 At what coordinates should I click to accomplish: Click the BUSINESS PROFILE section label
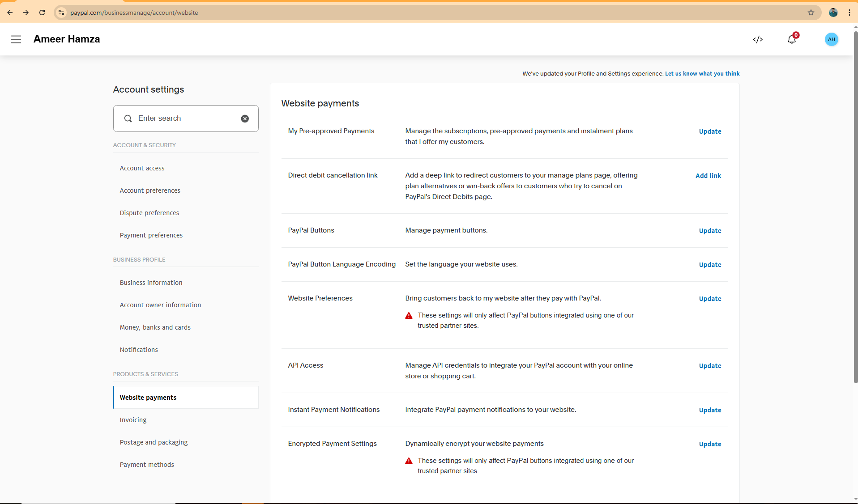click(139, 259)
